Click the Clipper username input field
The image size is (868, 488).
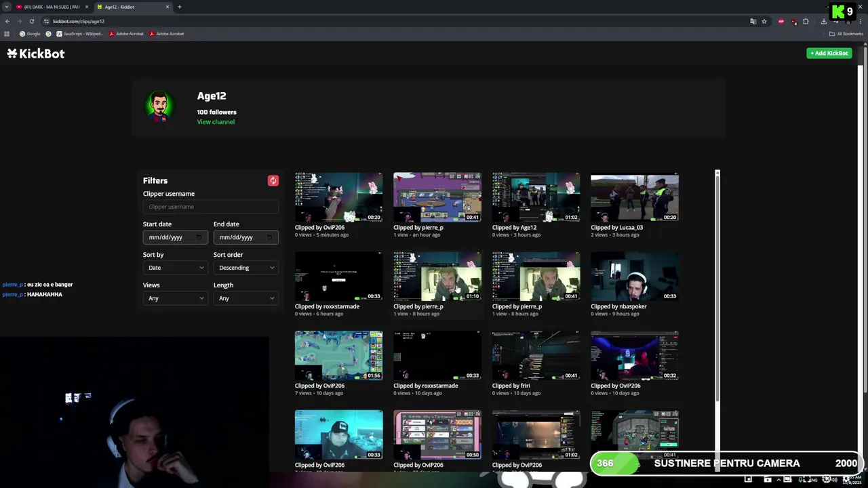pyautogui.click(x=210, y=207)
